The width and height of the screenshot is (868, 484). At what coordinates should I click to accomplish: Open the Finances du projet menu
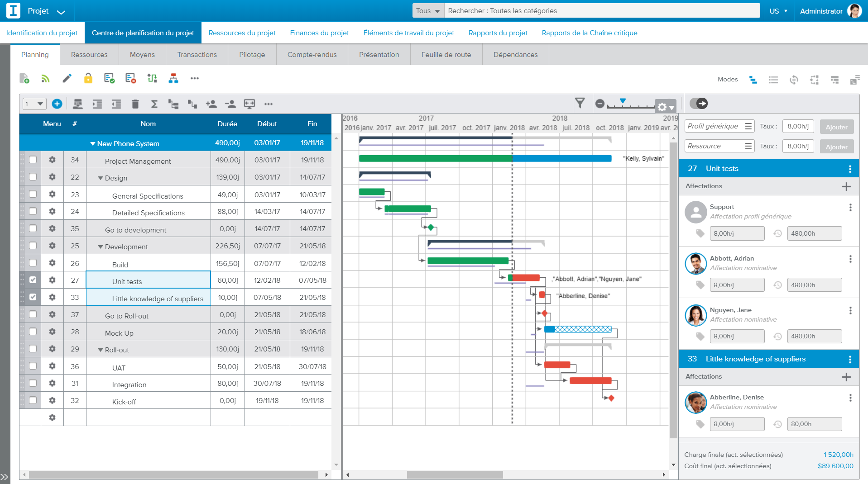(x=319, y=33)
